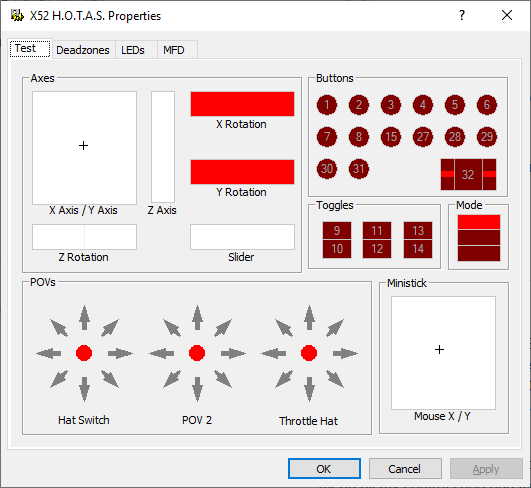Click button 3 indicator
The image size is (531, 488).
(x=391, y=105)
